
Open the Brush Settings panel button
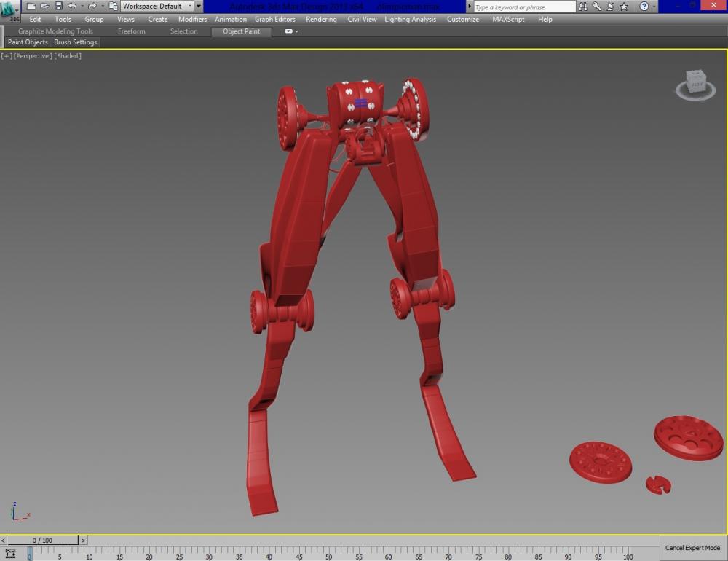click(75, 42)
